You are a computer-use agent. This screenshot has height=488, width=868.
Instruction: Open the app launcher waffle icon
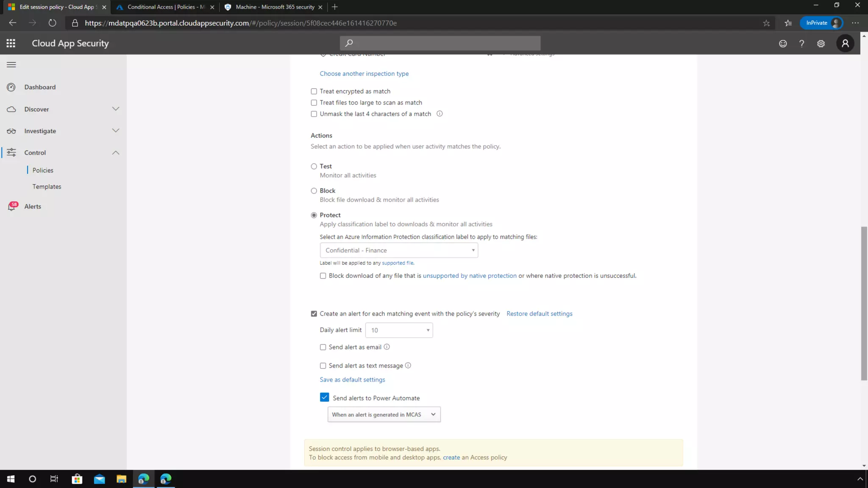(11, 43)
